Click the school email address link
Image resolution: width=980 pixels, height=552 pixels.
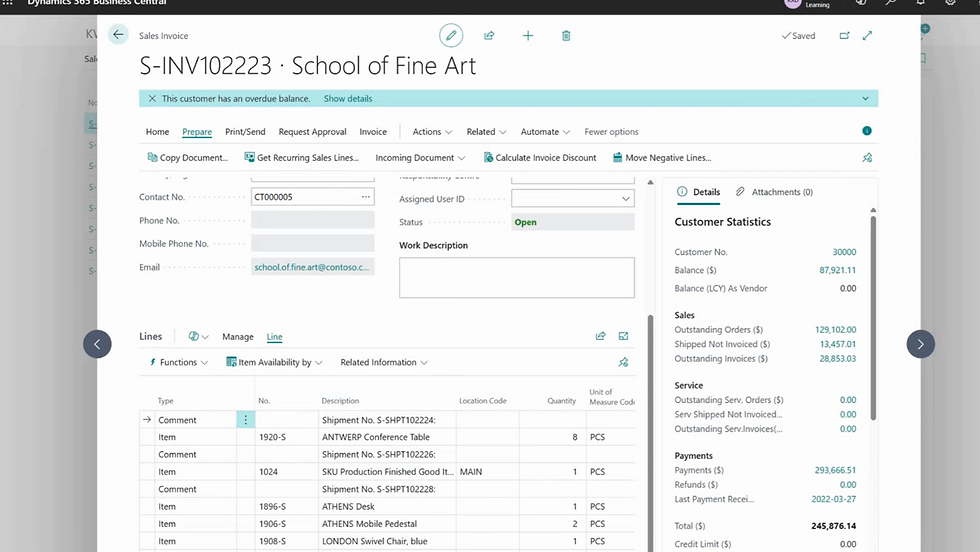311,267
